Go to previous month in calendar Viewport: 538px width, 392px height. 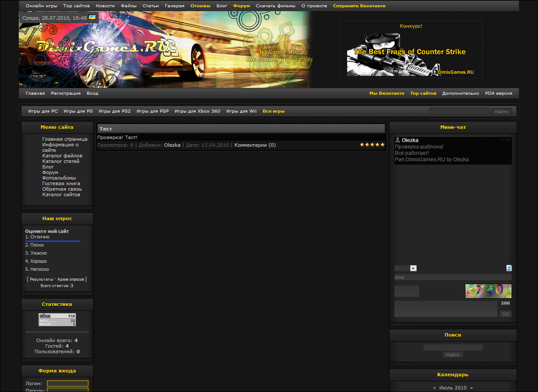(434, 388)
